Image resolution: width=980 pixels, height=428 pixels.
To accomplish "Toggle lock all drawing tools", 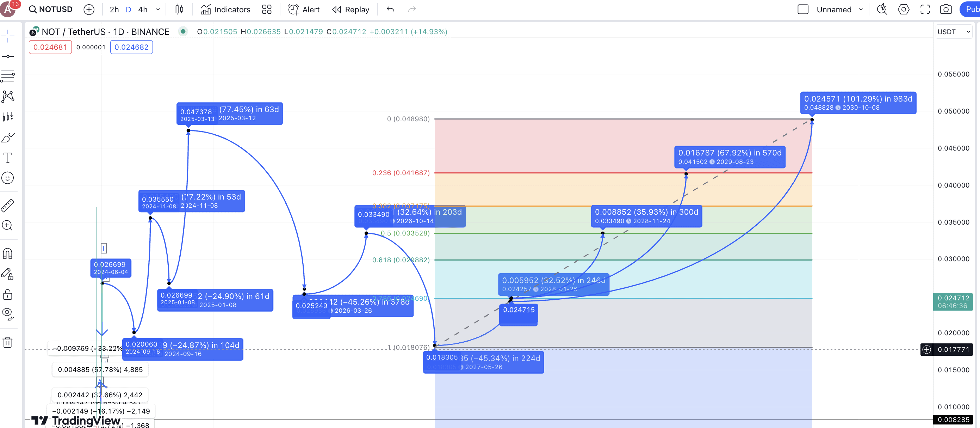I will point(8,295).
